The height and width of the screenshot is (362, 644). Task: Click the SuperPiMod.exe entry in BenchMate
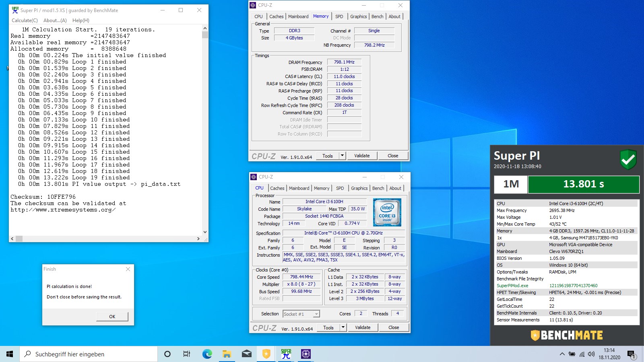click(512, 286)
